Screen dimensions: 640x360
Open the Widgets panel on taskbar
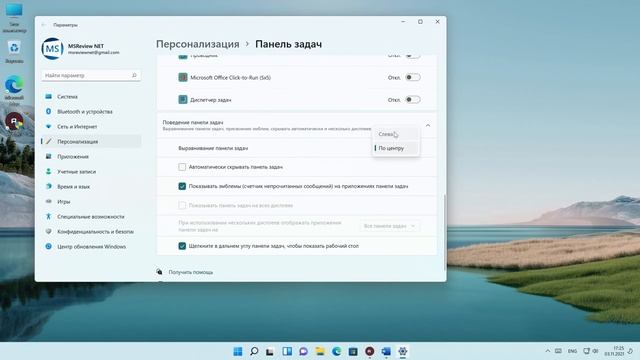(x=287, y=351)
